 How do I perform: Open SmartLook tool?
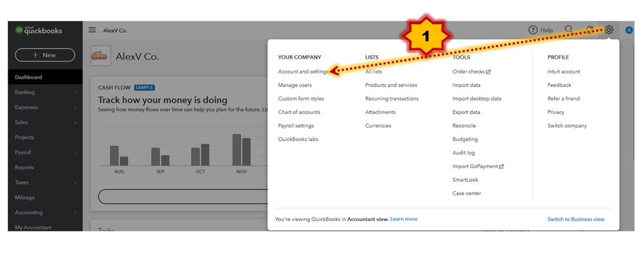click(465, 180)
